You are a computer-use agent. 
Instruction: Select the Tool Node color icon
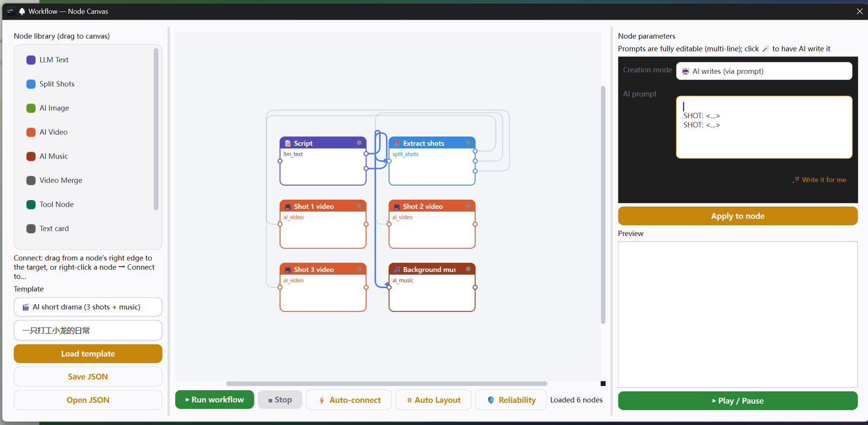pyautogui.click(x=31, y=205)
